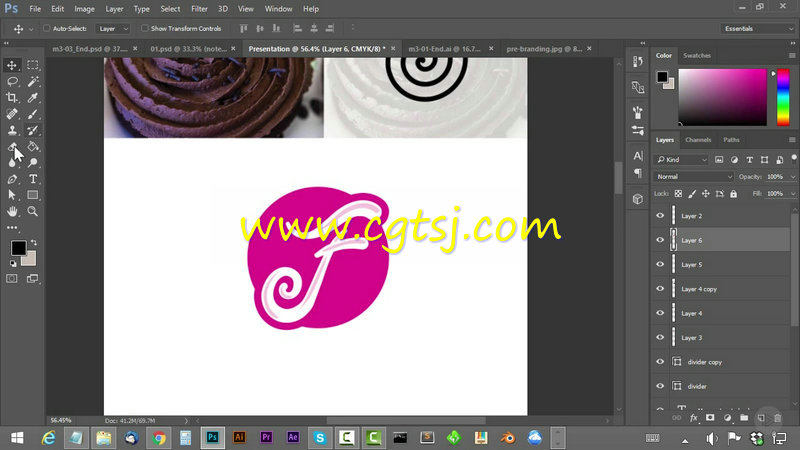Select the Clone Stamp tool
The width and height of the screenshot is (800, 450).
[x=12, y=131]
